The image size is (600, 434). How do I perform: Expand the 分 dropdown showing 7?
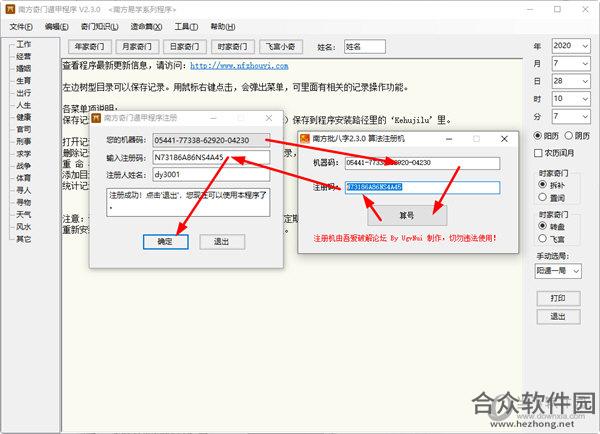[571, 116]
